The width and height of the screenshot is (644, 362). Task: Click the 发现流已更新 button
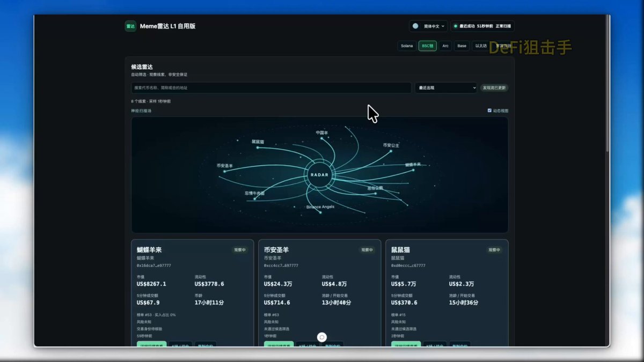tap(494, 87)
